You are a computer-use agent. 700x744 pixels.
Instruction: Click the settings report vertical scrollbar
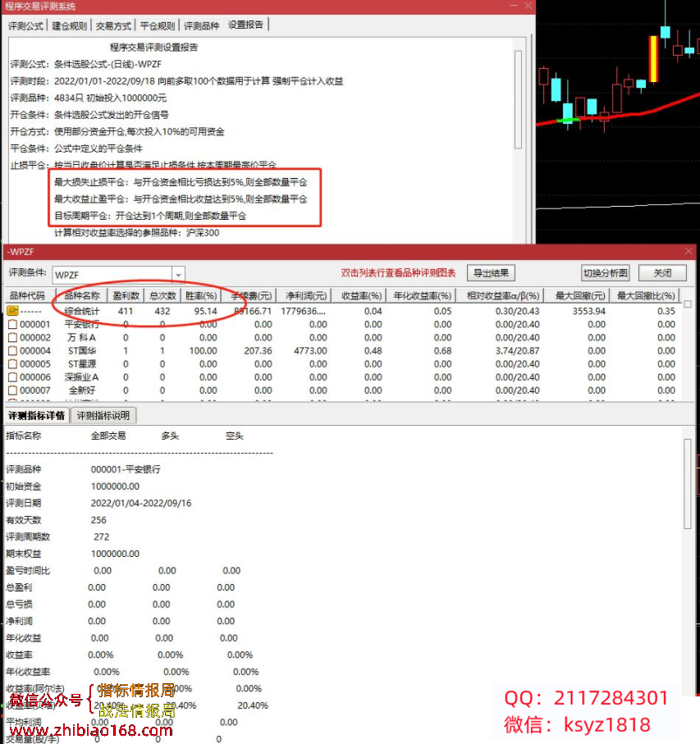pyautogui.click(x=518, y=99)
